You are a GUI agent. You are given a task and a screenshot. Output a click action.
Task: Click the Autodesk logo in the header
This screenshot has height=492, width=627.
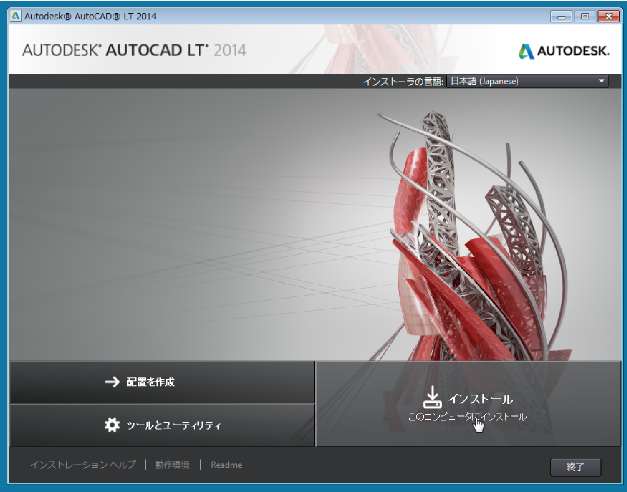564,51
